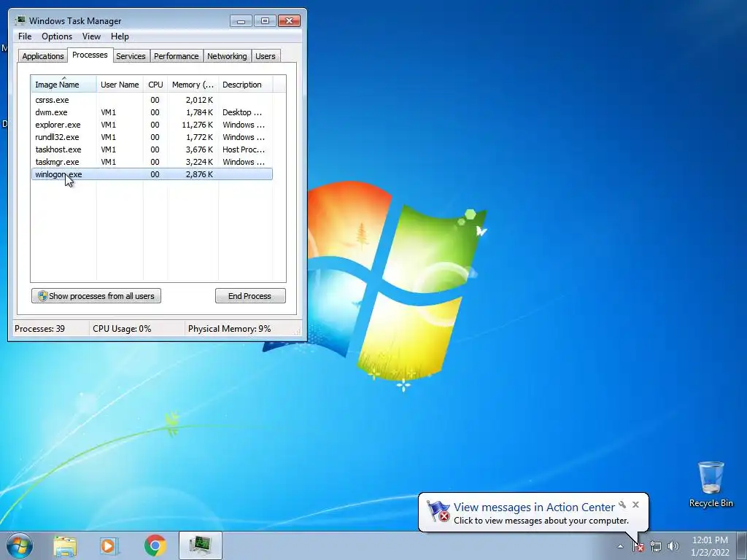Screen dimensions: 747x560
Task: Launch Windows Media Player from the taskbar
Action: coord(109,545)
